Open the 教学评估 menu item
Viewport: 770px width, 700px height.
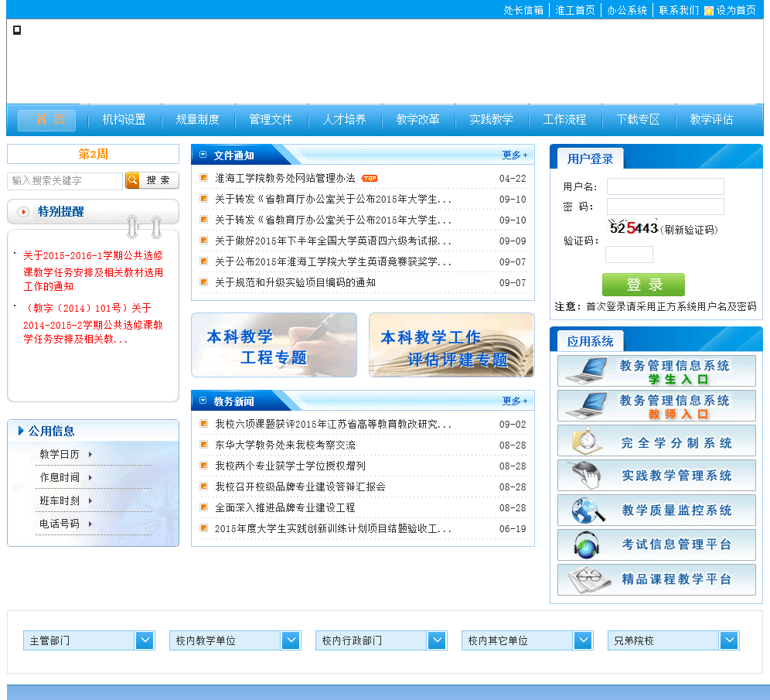[x=711, y=119]
